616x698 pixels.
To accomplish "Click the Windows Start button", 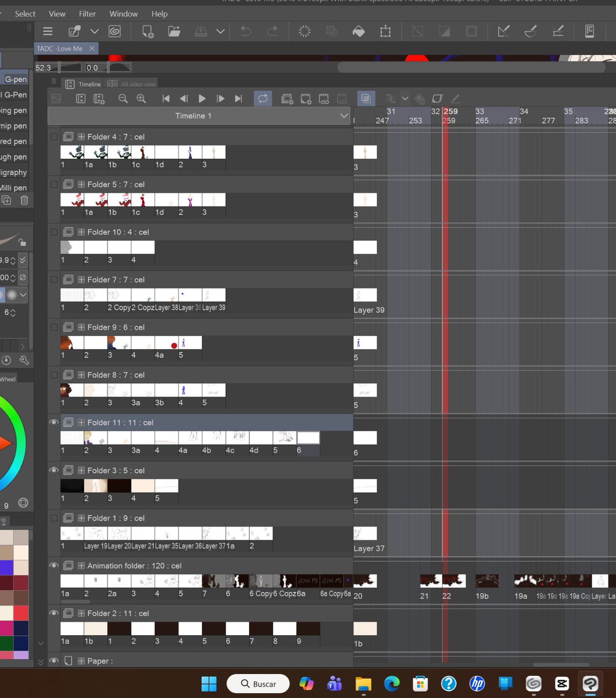I will (x=209, y=683).
